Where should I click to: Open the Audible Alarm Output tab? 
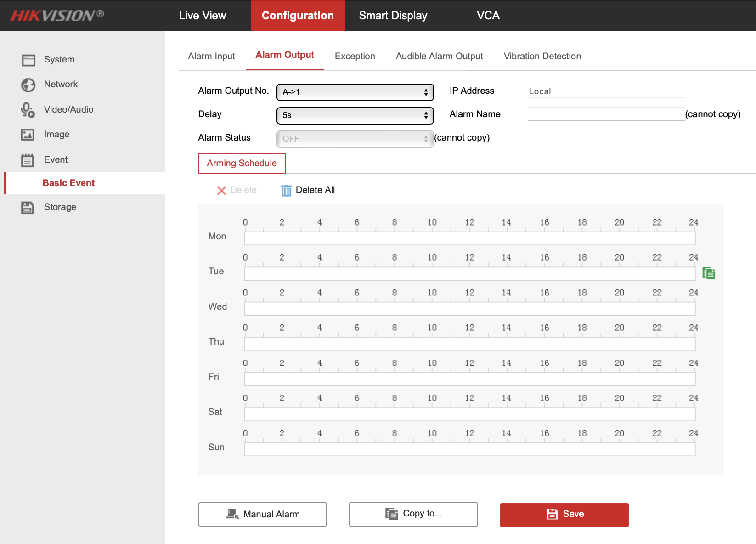pyautogui.click(x=439, y=56)
